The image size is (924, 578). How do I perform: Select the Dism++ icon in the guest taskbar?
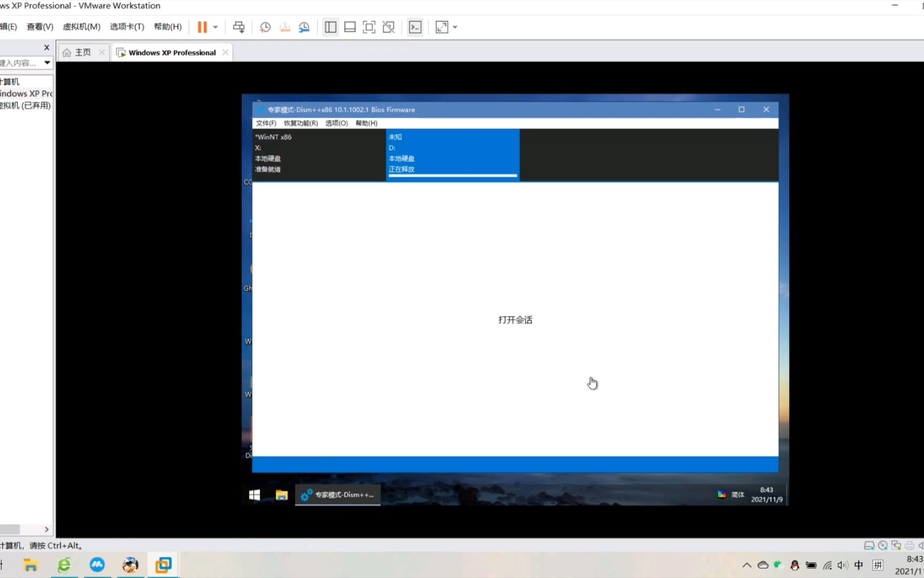(x=337, y=495)
